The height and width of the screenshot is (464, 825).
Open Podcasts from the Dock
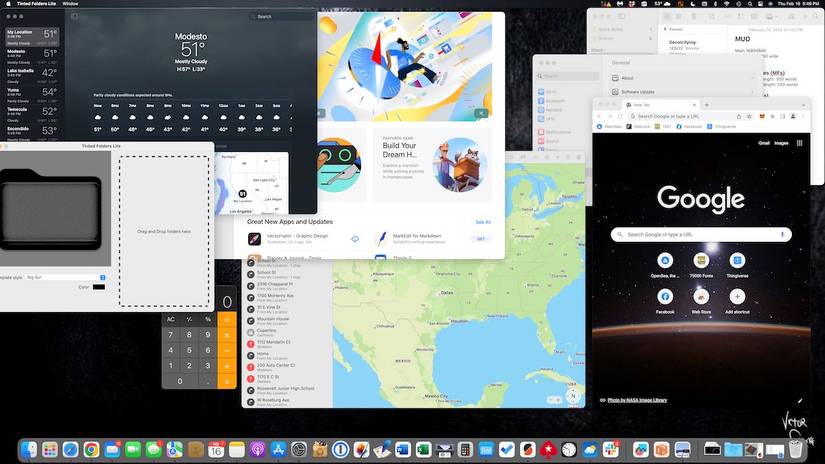click(257, 450)
